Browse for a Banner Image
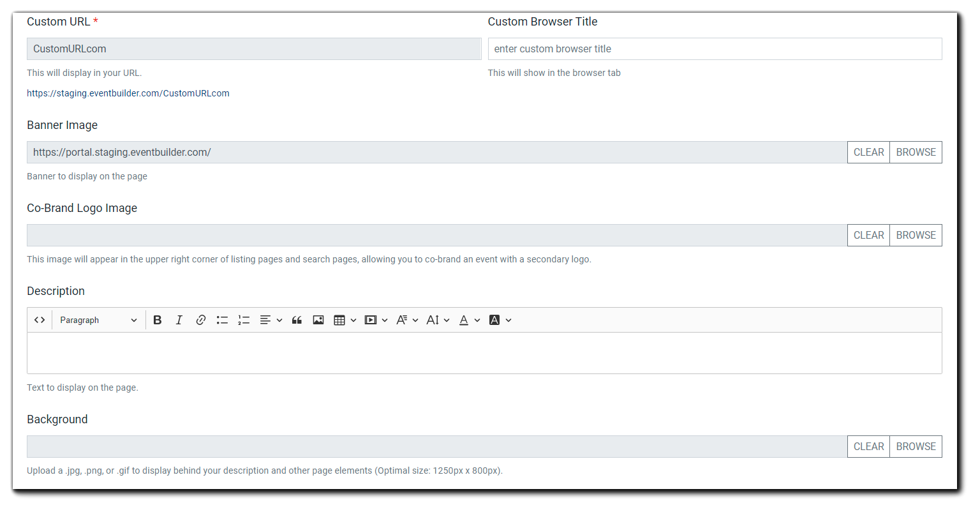The image size is (980, 512). [916, 153]
